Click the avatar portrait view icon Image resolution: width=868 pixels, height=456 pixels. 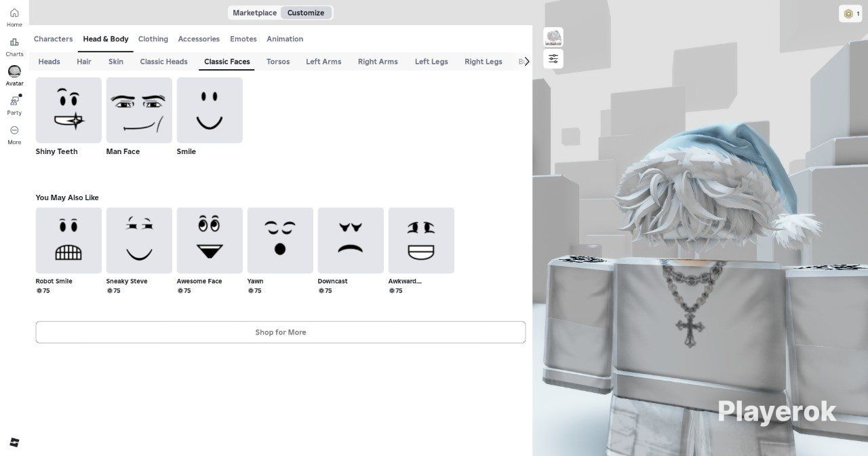553,37
